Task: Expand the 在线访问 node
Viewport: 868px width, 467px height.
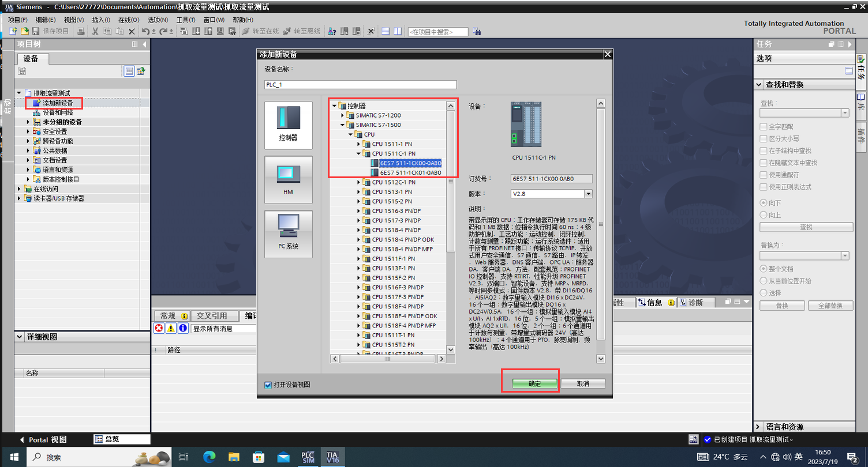Action: point(19,189)
